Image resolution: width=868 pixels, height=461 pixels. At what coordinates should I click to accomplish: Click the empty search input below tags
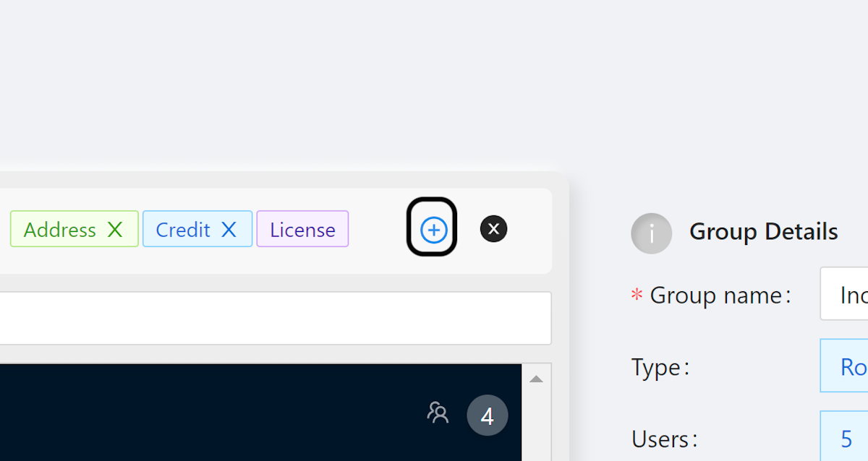coord(276,319)
